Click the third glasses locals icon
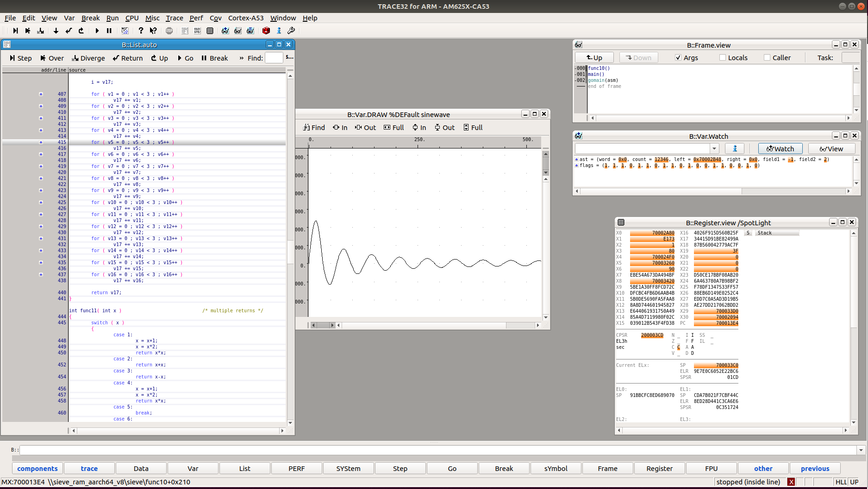The width and height of the screenshot is (868, 489). click(x=250, y=31)
